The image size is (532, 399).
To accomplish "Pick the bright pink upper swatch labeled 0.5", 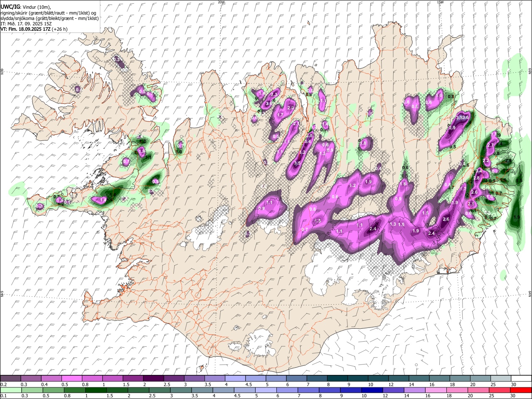I will (71, 378).
